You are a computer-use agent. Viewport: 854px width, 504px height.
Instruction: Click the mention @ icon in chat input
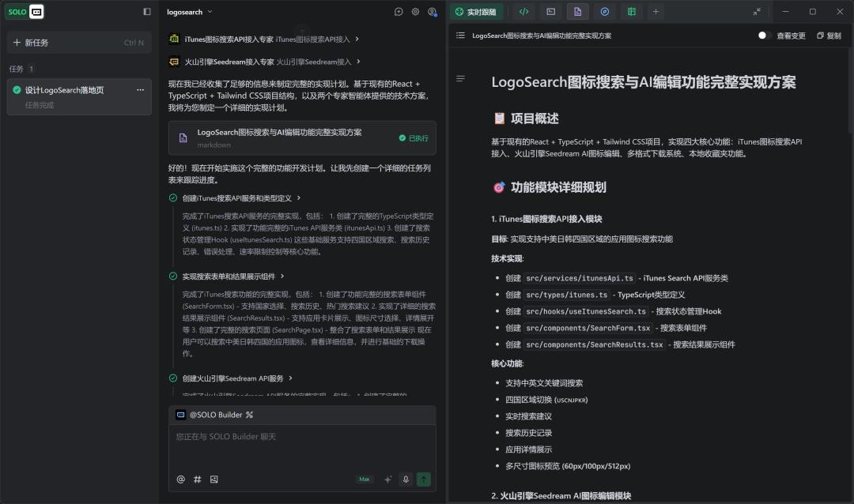pyautogui.click(x=180, y=479)
